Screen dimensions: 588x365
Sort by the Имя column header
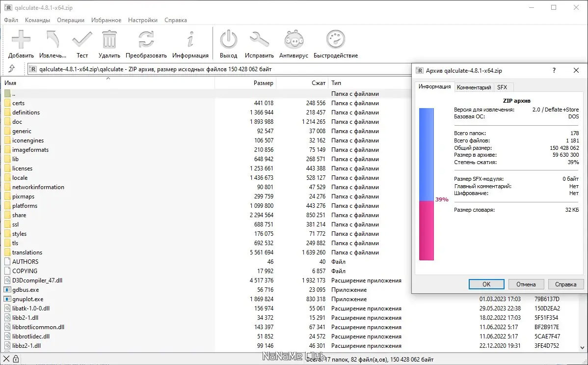[x=108, y=83]
